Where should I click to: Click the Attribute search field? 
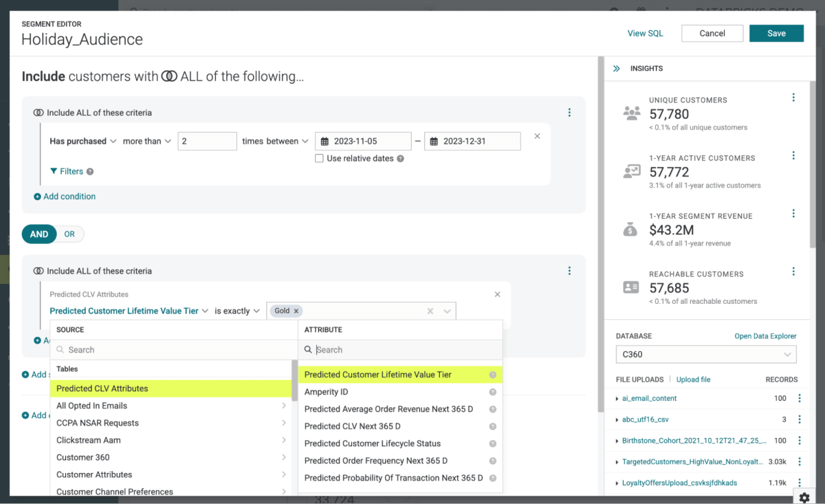click(406, 350)
